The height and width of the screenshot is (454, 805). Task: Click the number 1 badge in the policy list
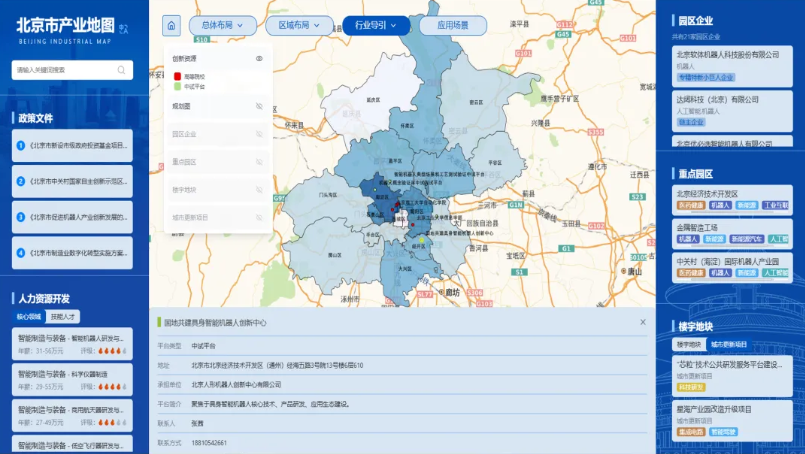click(x=20, y=146)
